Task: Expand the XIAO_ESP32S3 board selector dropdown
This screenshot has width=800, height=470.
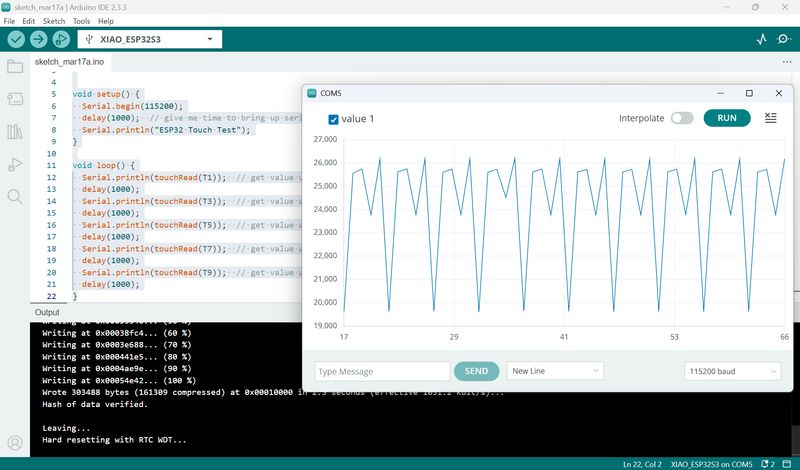Action: (149, 39)
